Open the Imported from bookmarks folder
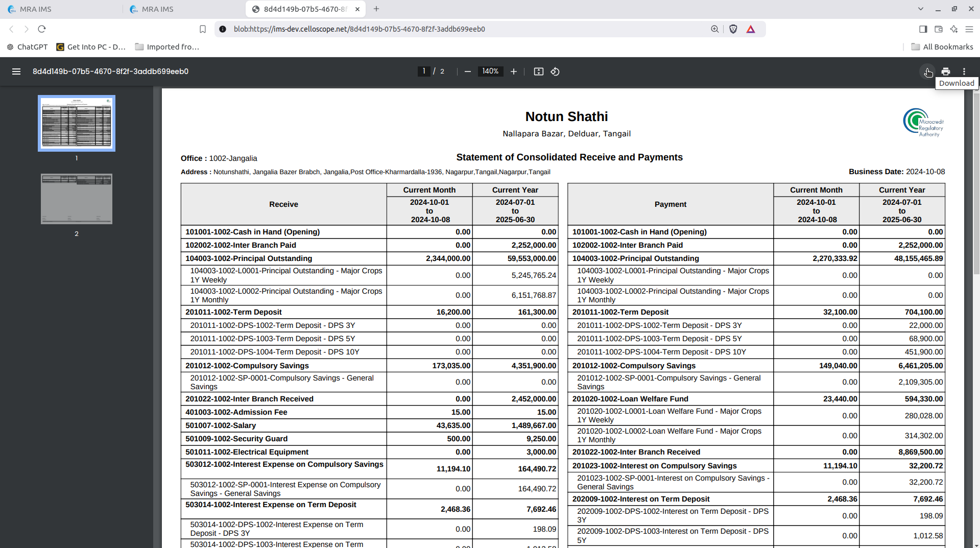The image size is (980, 548). [167, 47]
